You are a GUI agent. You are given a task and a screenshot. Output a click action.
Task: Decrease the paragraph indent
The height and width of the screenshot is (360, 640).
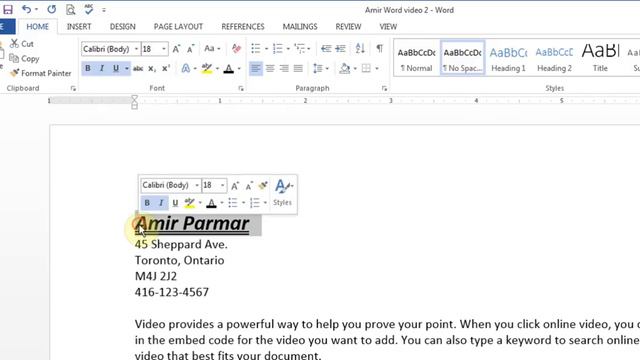coord(326,49)
